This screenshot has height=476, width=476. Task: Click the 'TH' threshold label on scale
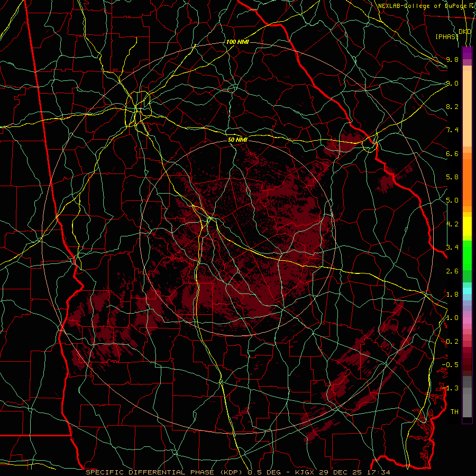pyautogui.click(x=454, y=412)
